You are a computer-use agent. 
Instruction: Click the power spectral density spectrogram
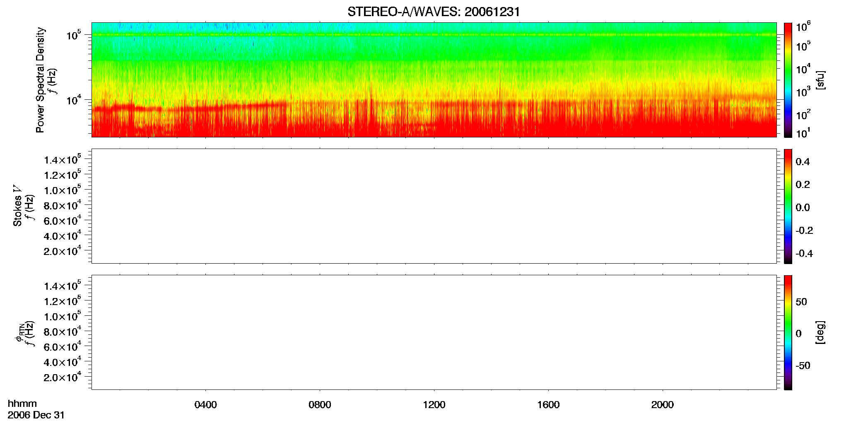tap(434, 80)
